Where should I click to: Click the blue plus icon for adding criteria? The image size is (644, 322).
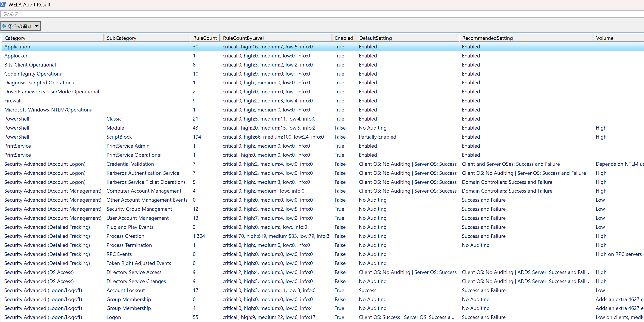click(x=4, y=26)
